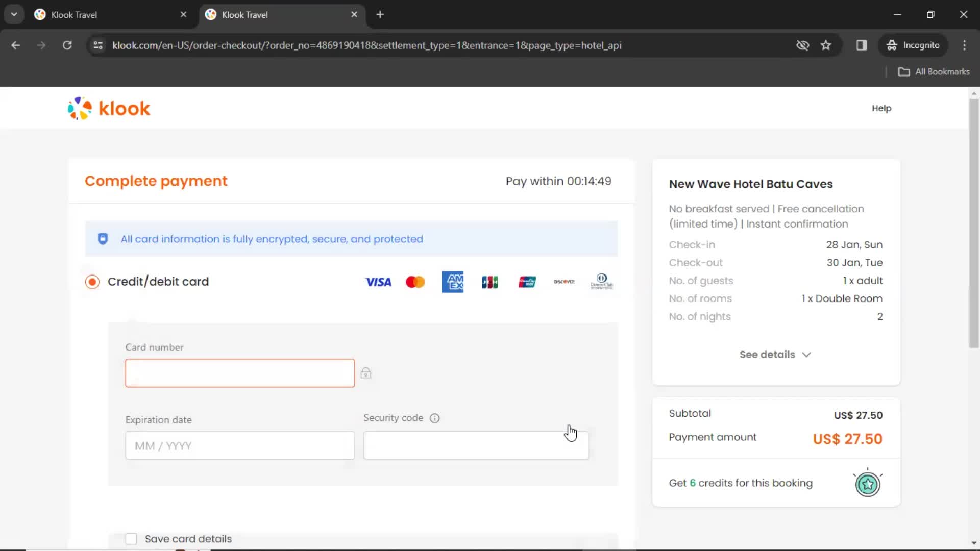Screen dimensions: 980x551
Task: Click the page vertical scrollbar
Action: [x=974, y=223]
